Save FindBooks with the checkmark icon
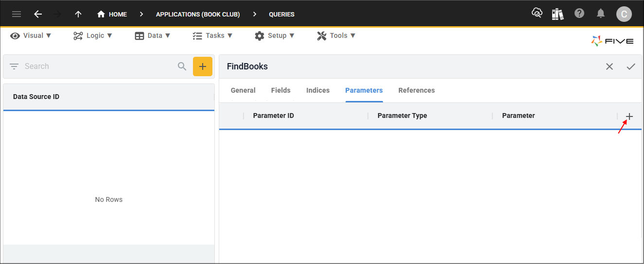The height and width of the screenshot is (264, 644). coord(631,66)
